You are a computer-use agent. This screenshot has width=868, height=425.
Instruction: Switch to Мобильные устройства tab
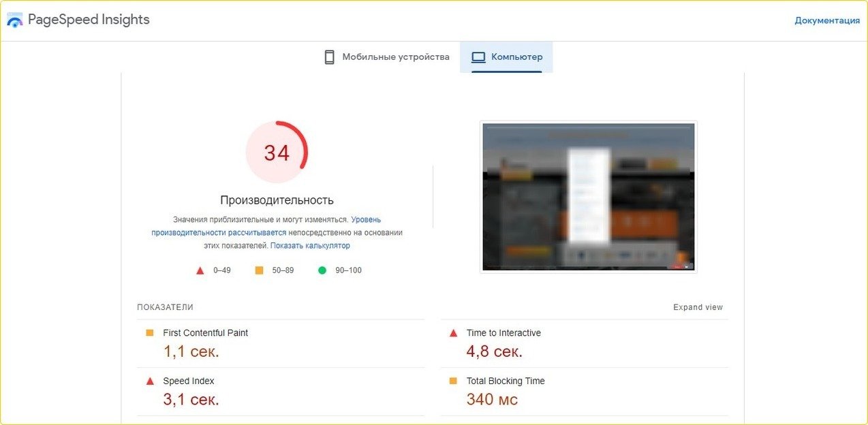(x=386, y=57)
